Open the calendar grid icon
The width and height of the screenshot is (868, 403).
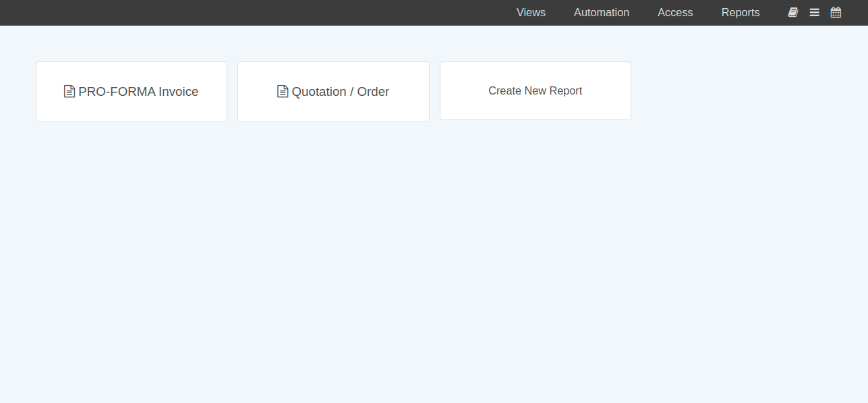click(x=836, y=12)
